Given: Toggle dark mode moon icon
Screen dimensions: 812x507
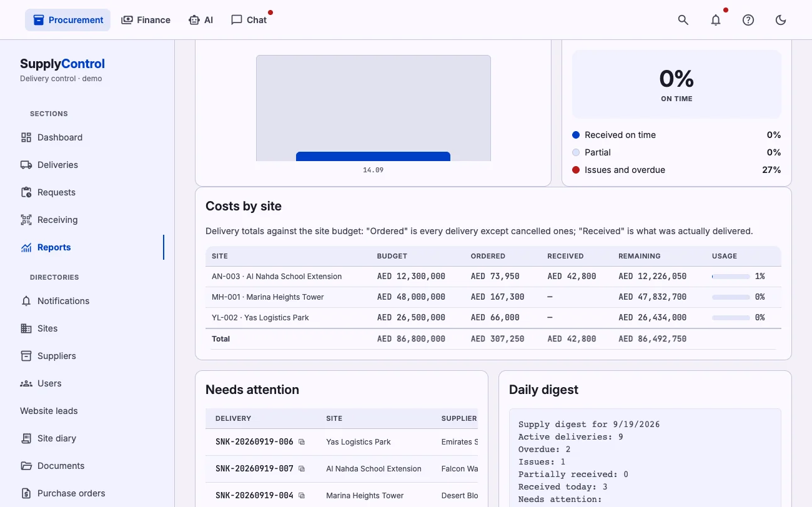Looking at the screenshot, I should pos(781,20).
